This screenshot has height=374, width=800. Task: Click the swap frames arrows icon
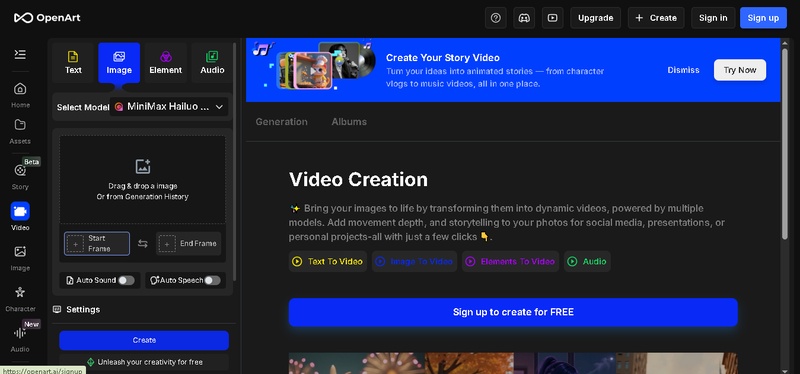143,244
